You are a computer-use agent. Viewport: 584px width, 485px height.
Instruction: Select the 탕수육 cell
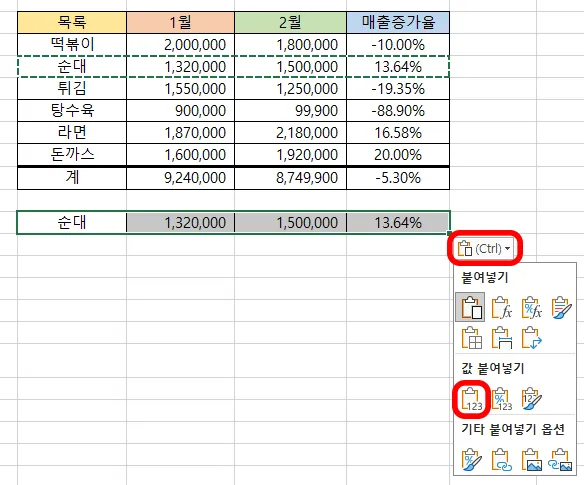point(72,111)
